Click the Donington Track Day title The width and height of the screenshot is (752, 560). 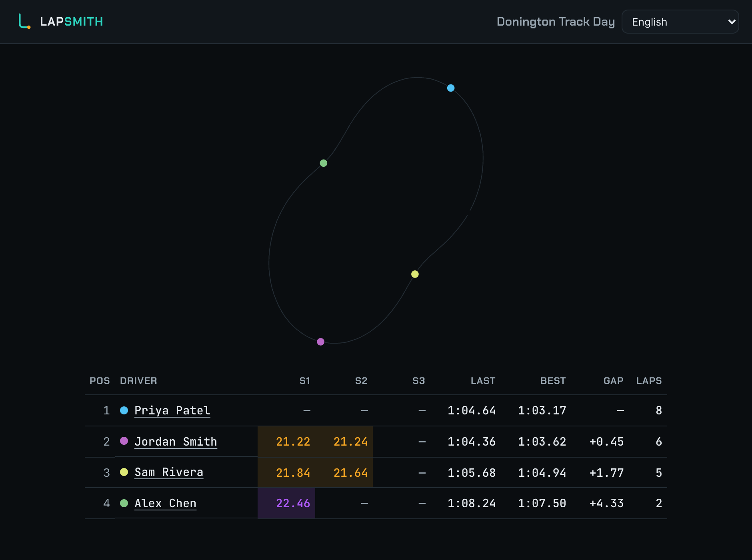pyautogui.click(x=556, y=22)
